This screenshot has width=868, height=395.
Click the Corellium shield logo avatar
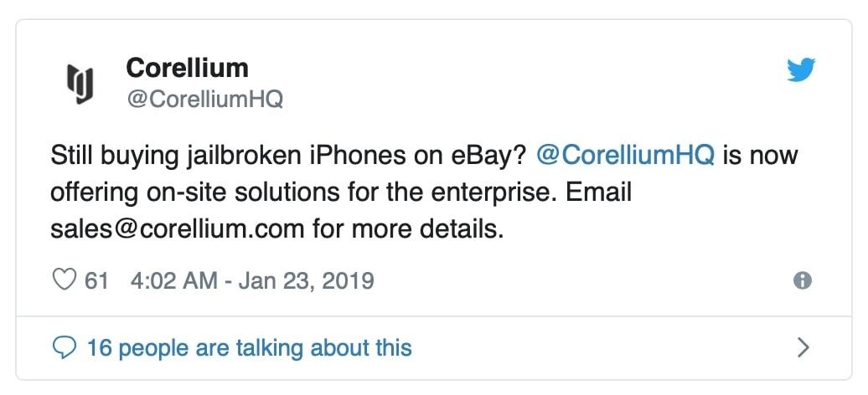tap(80, 84)
